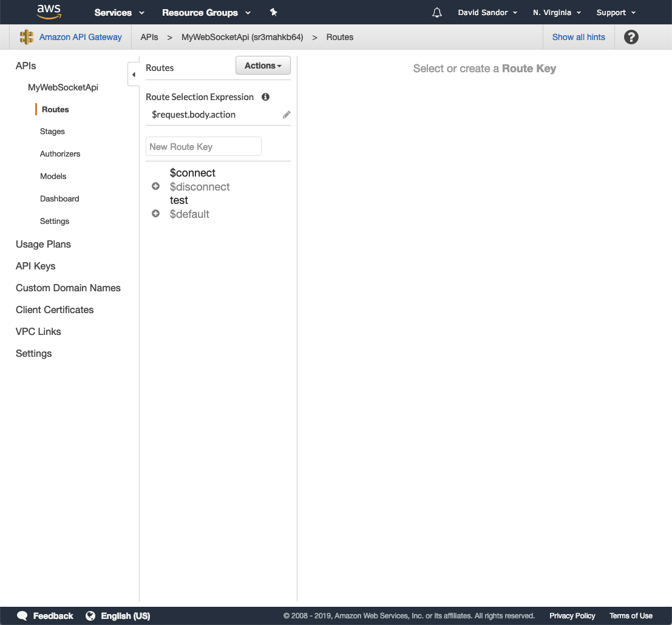Select the $connect route
This screenshot has height=625, width=672.
192,173
